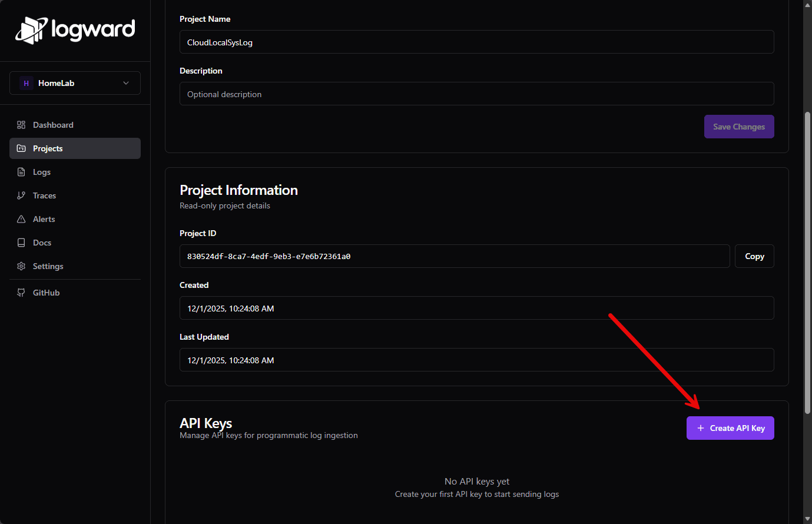Open Traces using its branch icon
This screenshot has height=524, width=812.
21,195
